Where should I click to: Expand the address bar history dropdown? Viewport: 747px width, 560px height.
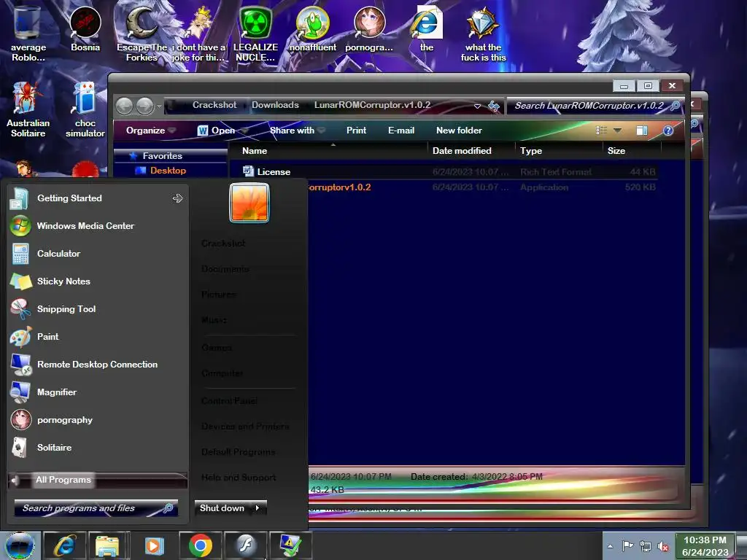pyautogui.click(x=477, y=106)
